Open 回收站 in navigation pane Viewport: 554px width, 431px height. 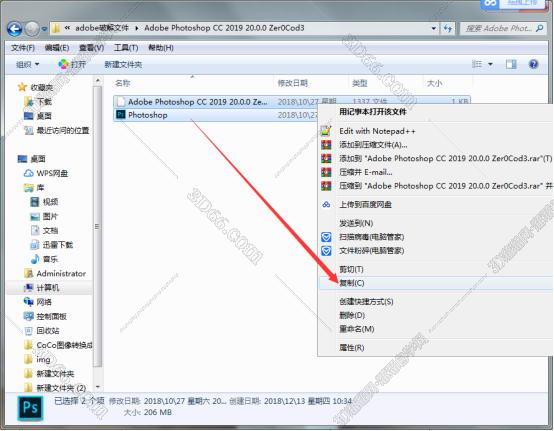(x=42, y=331)
